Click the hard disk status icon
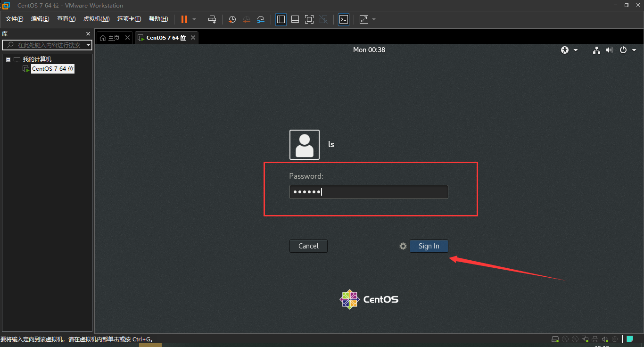 coord(555,339)
